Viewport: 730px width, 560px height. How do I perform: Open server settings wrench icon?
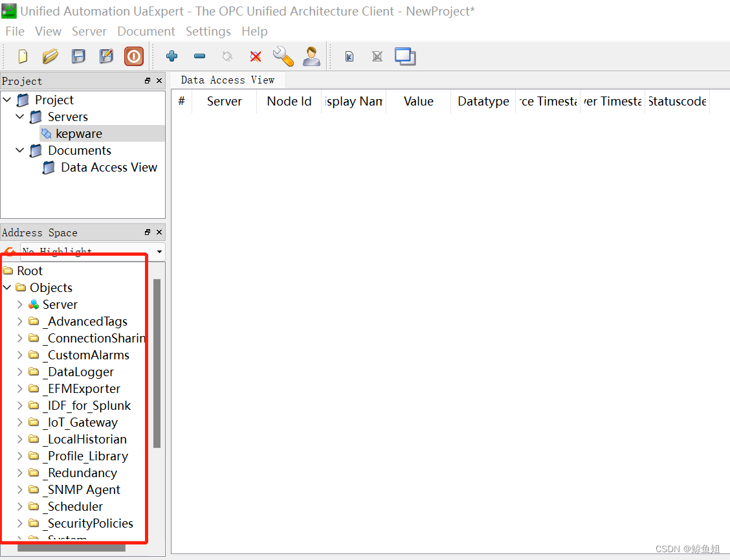pyautogui.click(x=283, y=56)
